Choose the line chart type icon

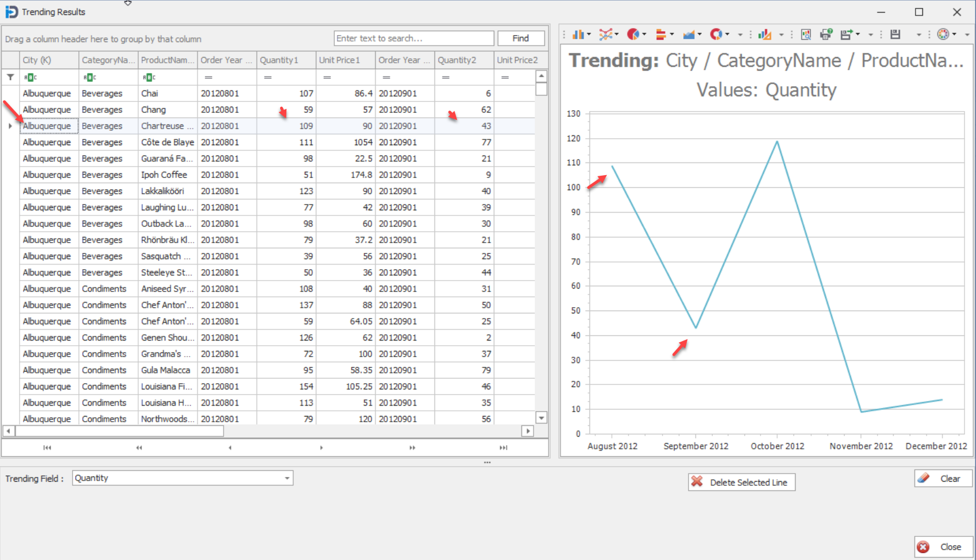[x=605, y=35]
